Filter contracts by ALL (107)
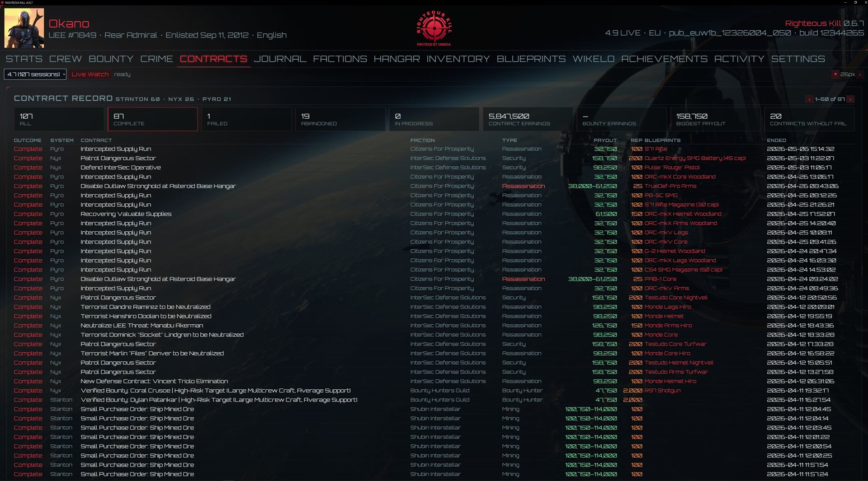This screenshot has height=481, width=868. 59,119
